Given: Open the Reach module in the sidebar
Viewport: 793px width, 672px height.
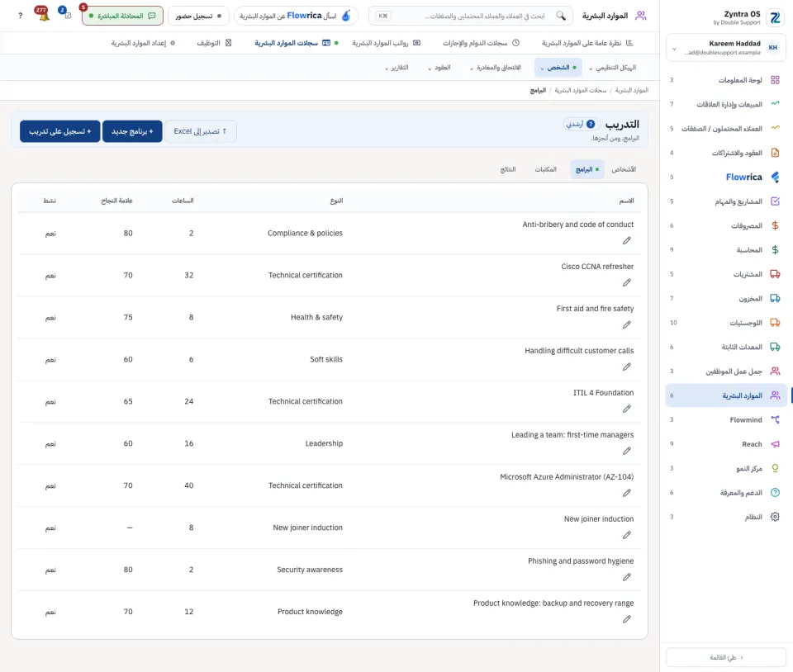Looking at the screenshot, I should point(725,444).
